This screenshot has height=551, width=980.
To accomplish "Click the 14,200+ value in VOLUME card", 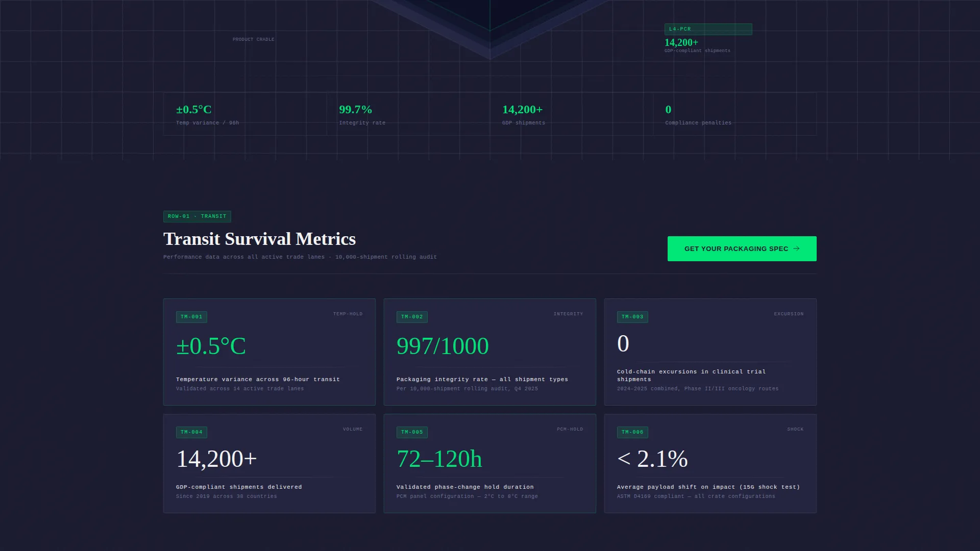I will click(216, 459).
